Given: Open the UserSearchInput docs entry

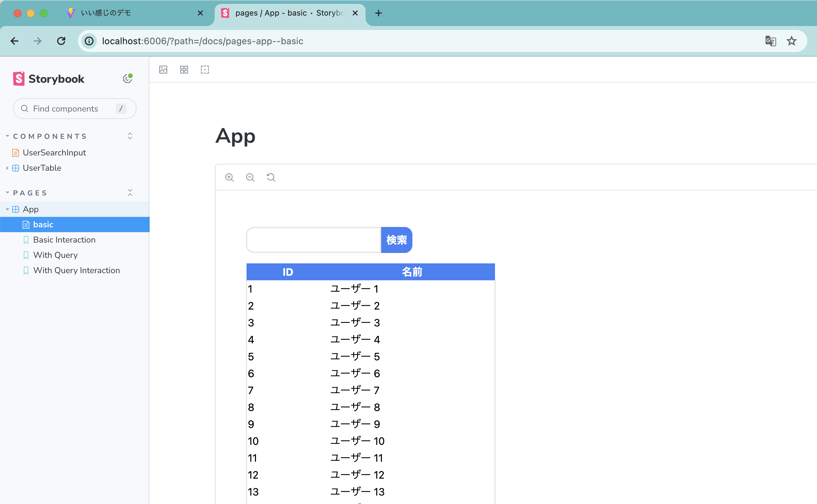Looking at the screenshot, I should pos(54,153).
